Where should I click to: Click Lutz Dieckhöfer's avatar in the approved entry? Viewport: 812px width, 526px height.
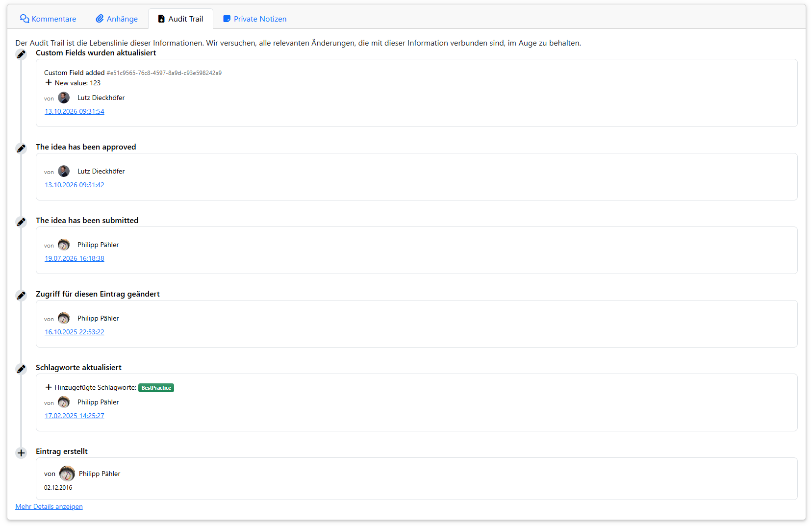pyautogui.click(x=64, y=171)
